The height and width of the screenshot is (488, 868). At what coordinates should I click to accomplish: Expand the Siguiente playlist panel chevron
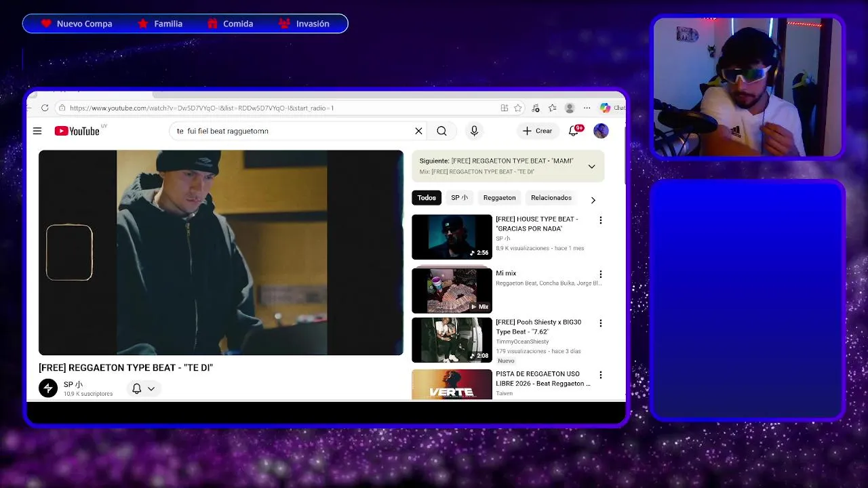tap(591, 166)
